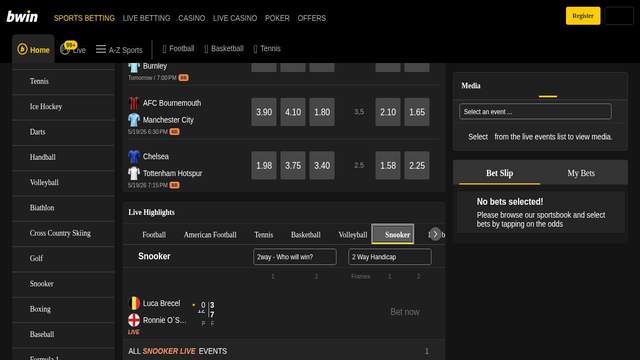640x360 pixels.
Task: Select the Snooker live highlights tab
Action: pos(393,234)
